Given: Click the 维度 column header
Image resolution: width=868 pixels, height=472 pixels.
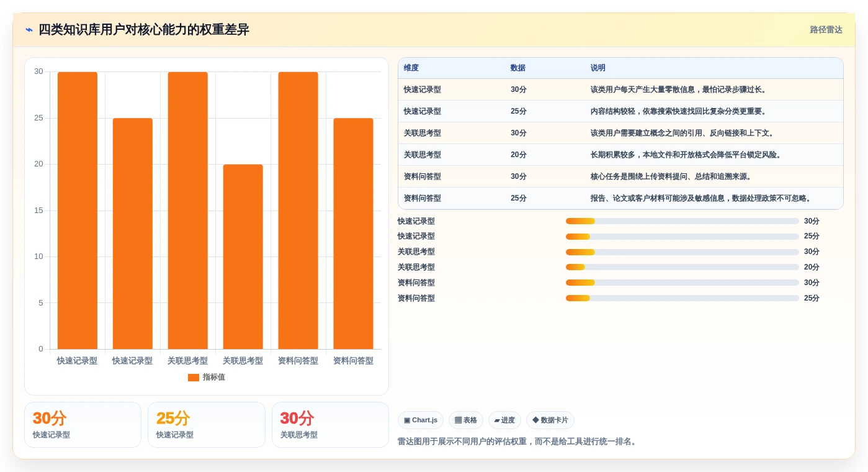Looking at the screenshot, I should [411, 68].
